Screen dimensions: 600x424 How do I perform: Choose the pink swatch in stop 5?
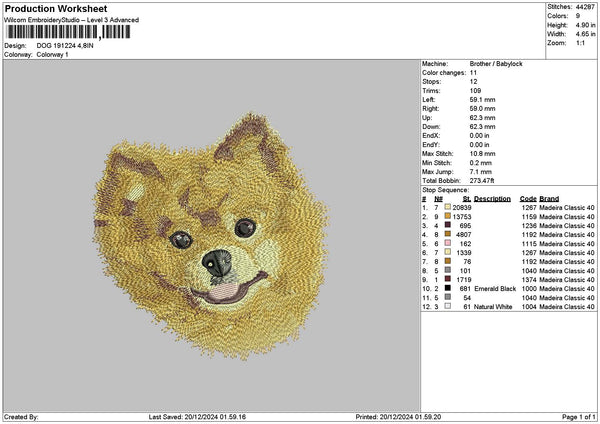pos(447,243)
